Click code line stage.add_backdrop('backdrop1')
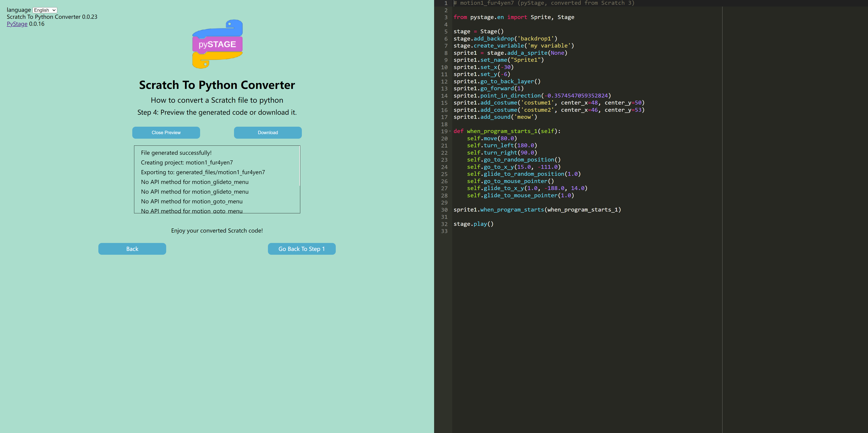The height and width of the screenshot is (433, 868). click(x=505, y=38)
